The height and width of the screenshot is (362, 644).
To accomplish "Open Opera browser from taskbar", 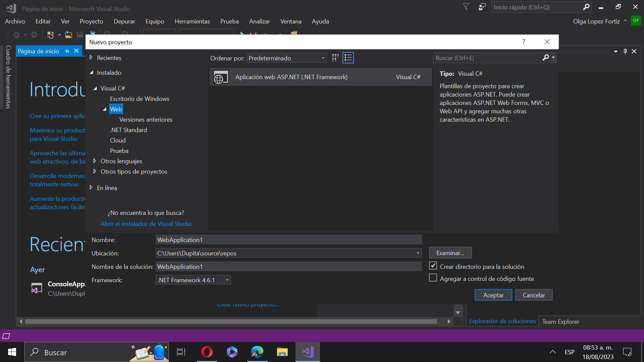I will 207,352.
